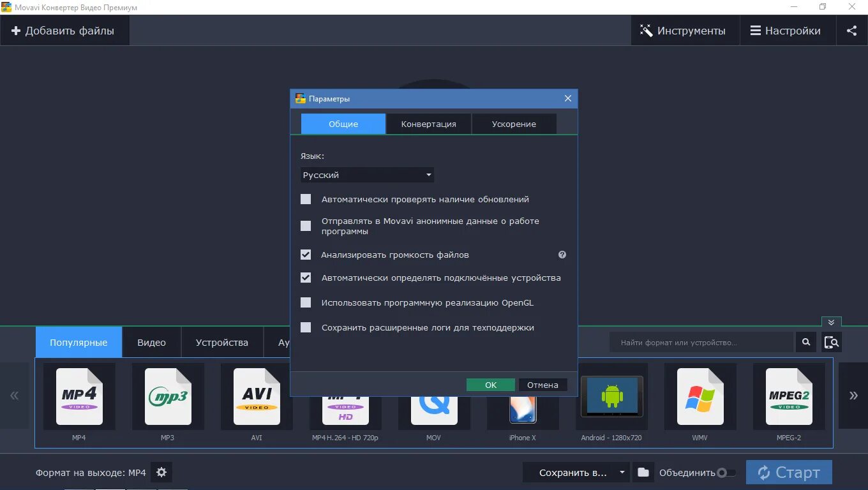This screenshot has height=490, width=868.
Task: Select the MOV QuickTime preset
Action: [434, 413]
